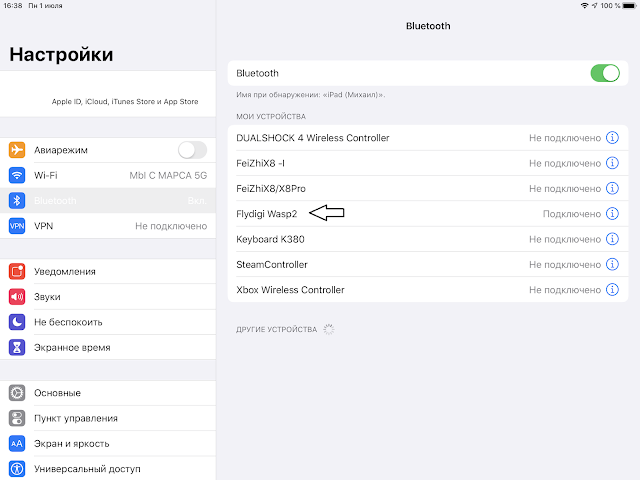The width and height of the screenshot is (640, 480).
Task: Tap the ДРУГИЕ УСТРОЙСТВА section header
Action: pos(276,329)
